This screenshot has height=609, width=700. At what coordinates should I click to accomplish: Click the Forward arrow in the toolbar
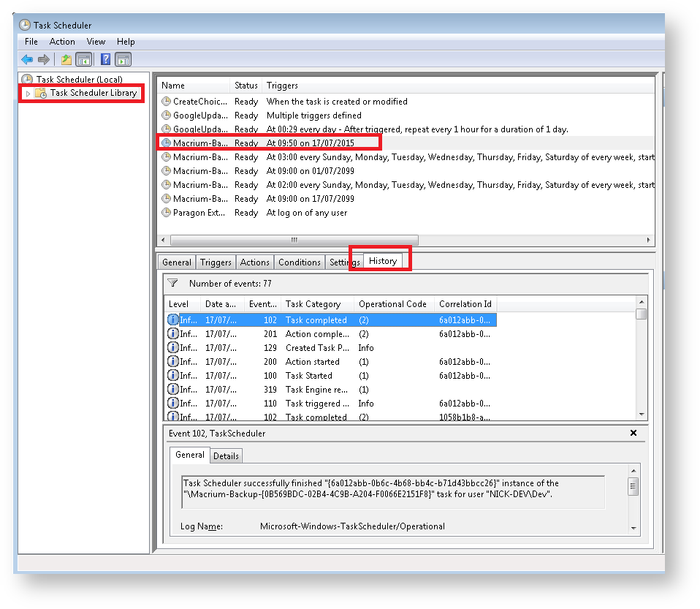[x=44, y=60]
